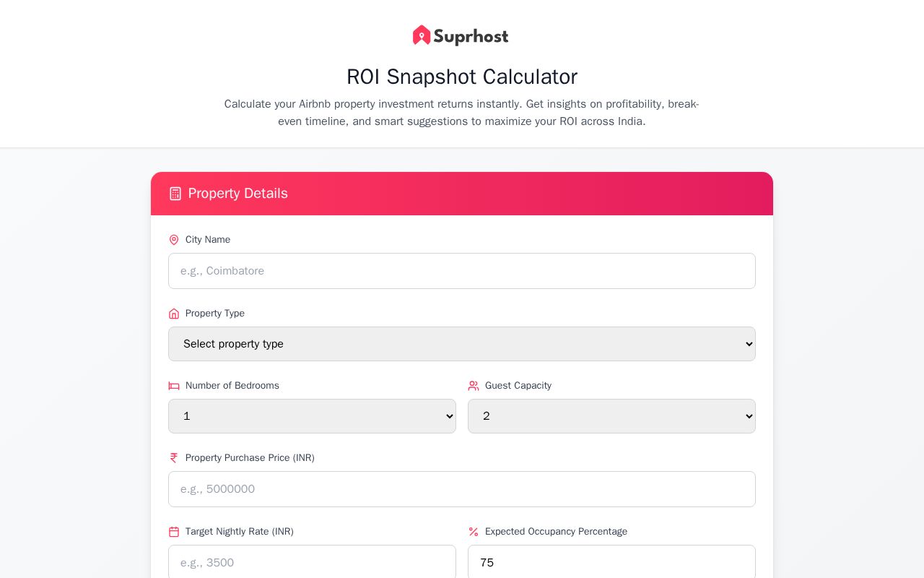Screen dimensions: 924x578
Task: Focus the City Name input field
Action: pos(462,271)
